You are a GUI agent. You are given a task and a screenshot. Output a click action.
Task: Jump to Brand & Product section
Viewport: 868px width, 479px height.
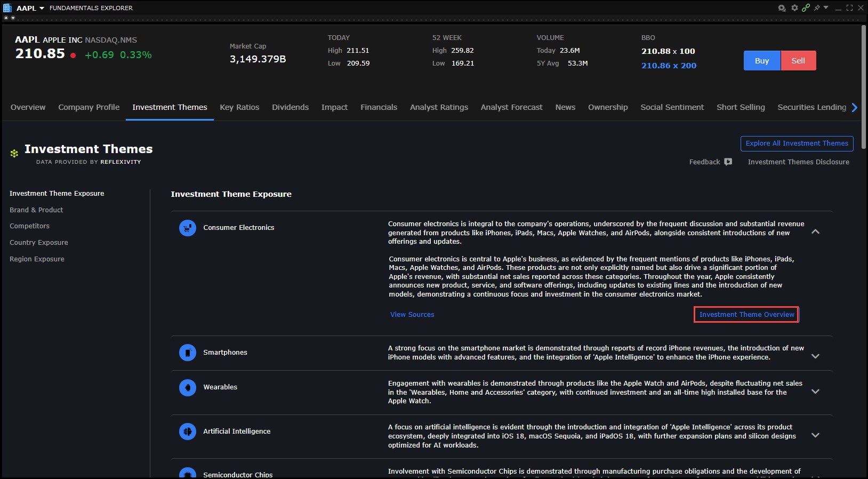click(36, 210)
